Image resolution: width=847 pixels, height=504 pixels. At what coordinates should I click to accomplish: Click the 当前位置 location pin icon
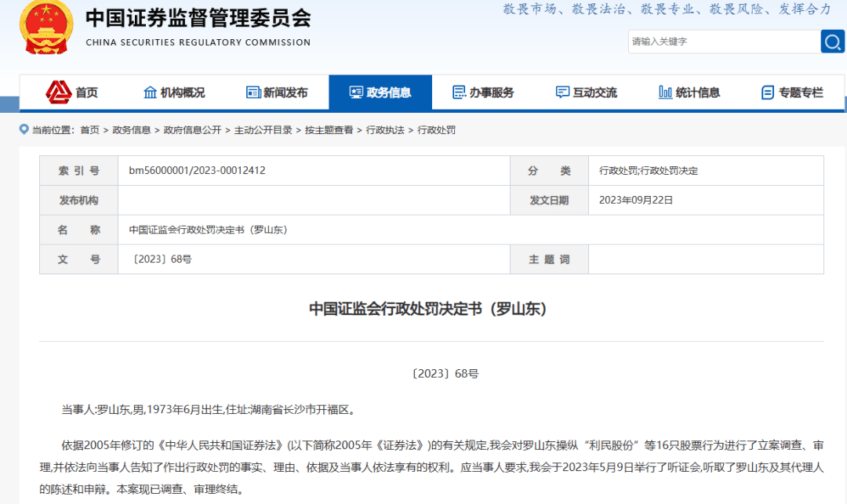click(x=24, y=129)
